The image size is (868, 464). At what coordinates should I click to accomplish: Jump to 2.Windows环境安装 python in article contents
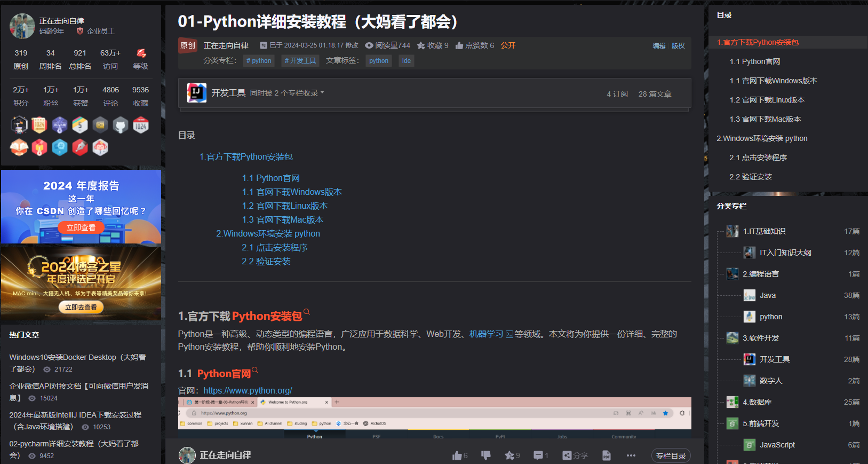click(x=268, y=233)
